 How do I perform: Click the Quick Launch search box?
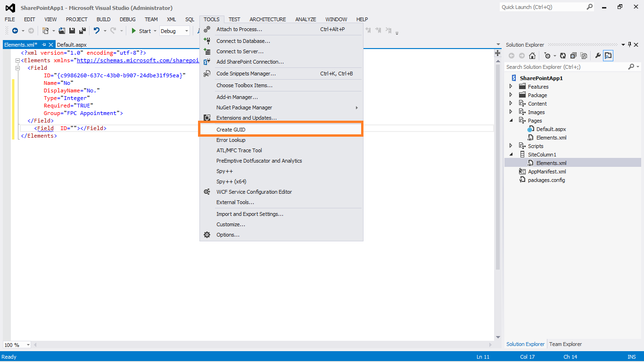click(x=542, y=7)
